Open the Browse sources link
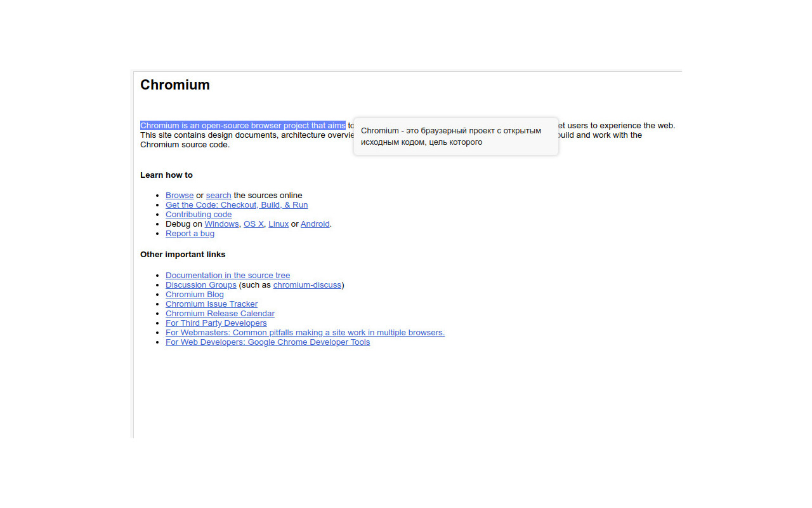 [180, 196]
